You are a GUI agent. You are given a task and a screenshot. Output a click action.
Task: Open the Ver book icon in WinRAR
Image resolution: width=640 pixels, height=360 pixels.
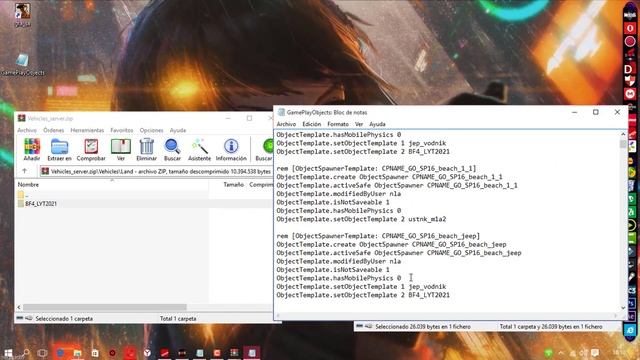tap(120, 146)
